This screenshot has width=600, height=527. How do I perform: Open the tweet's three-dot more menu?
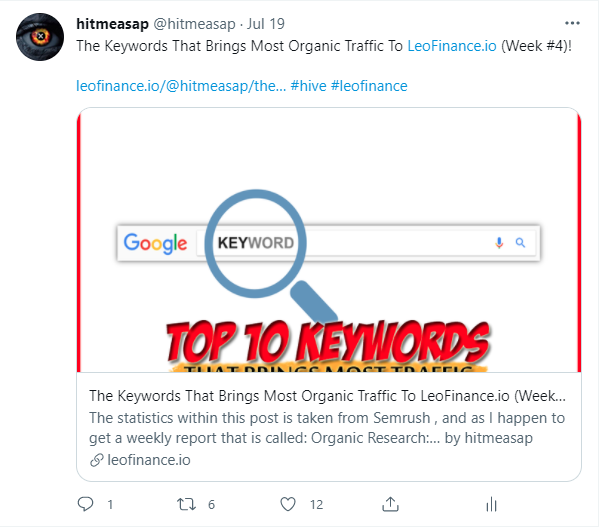[x=572, y=23]
